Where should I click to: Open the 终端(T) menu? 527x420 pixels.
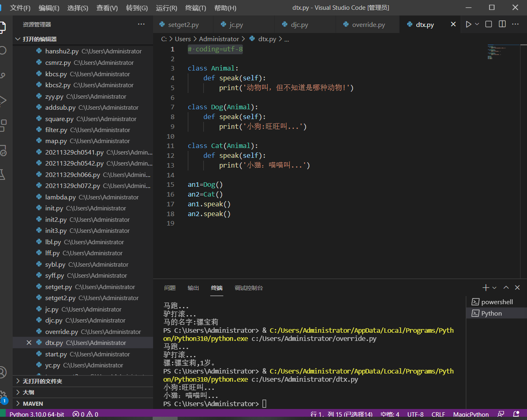point(196,8)
